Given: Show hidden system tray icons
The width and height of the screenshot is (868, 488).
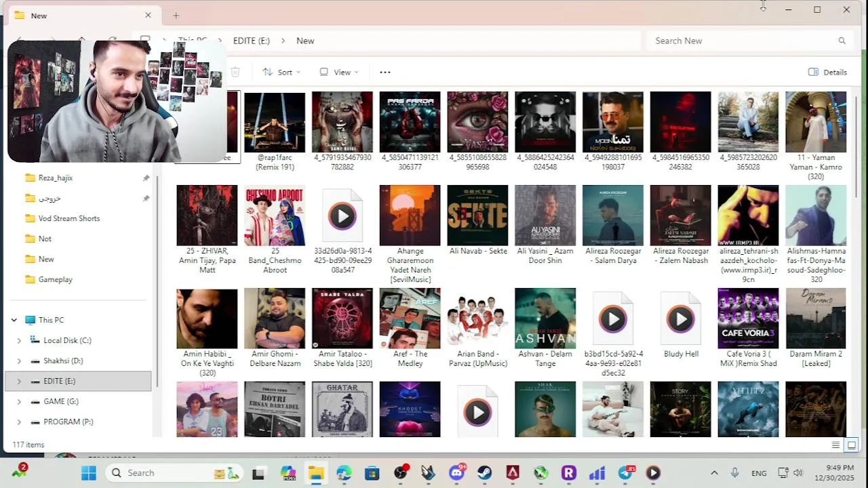Looking at the screenshot, I should (714, 473).
